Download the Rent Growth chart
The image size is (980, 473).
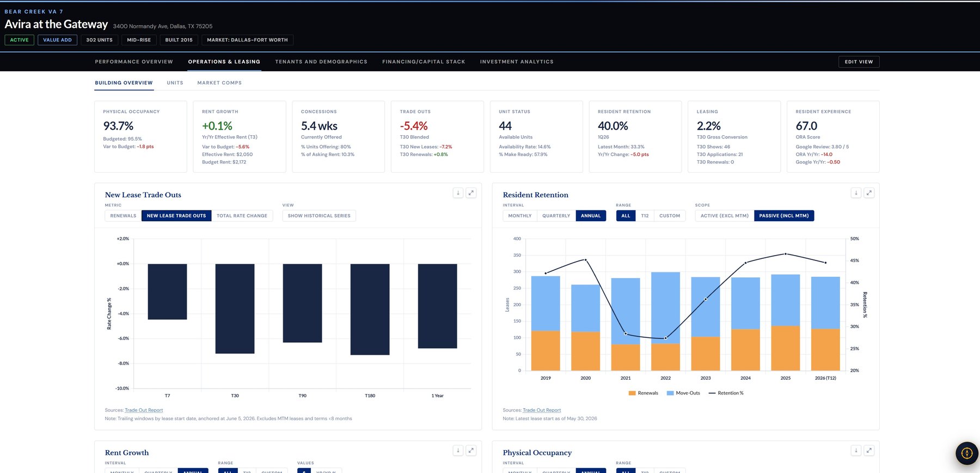458,451
